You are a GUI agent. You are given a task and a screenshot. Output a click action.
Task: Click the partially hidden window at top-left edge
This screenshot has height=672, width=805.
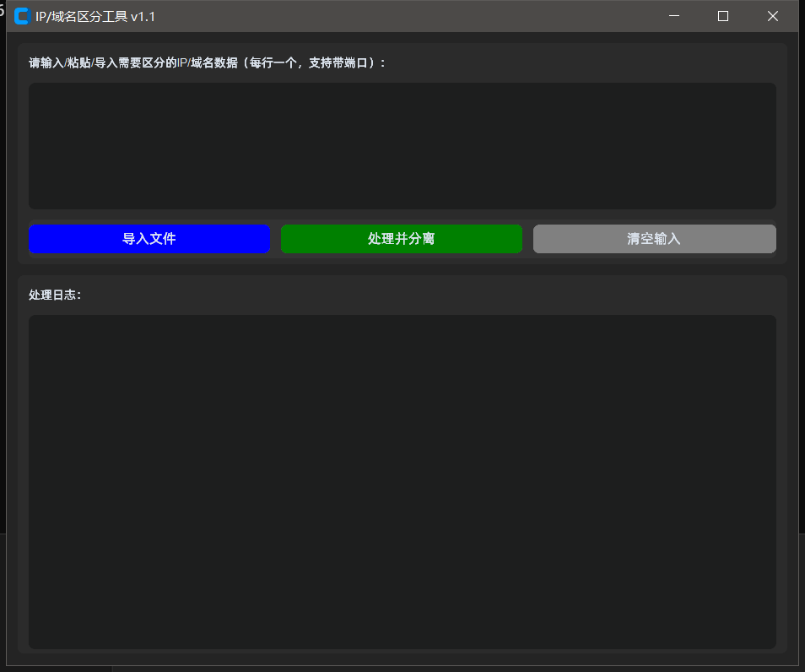click(3, 10)
